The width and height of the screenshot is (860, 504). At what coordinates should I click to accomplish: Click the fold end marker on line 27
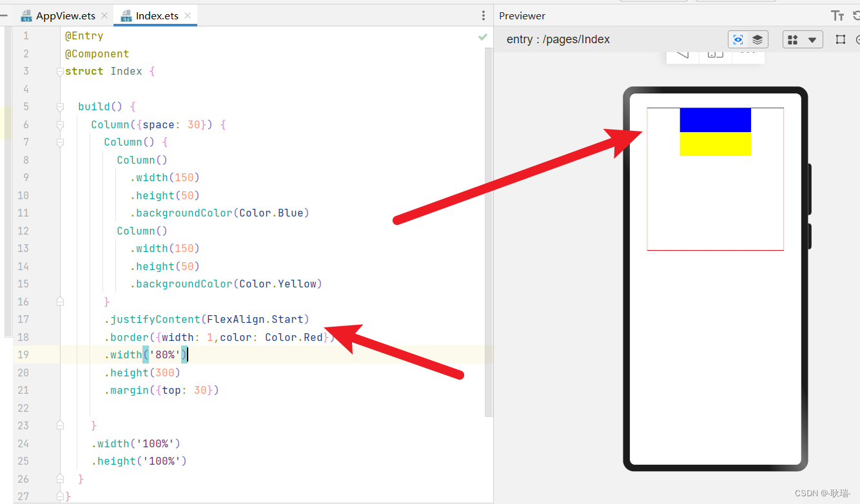click(60, 496)
